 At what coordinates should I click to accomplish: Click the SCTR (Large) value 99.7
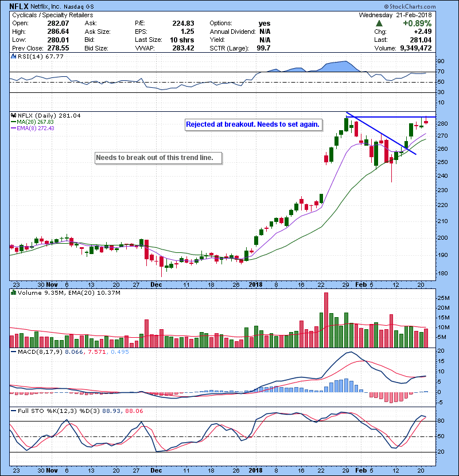coord(263,48)
